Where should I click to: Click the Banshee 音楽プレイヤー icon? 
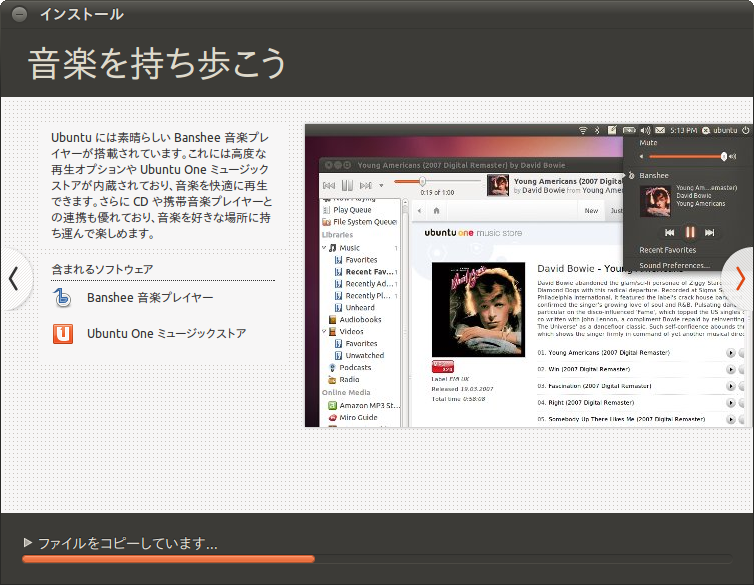point(63,298)
